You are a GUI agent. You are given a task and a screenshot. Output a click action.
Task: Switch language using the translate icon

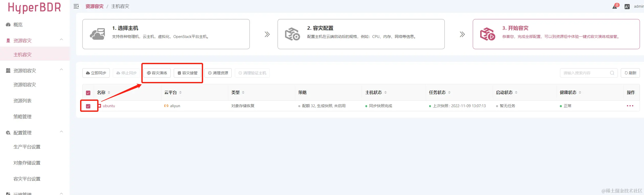pyautogui.click(x=627, y=7)
